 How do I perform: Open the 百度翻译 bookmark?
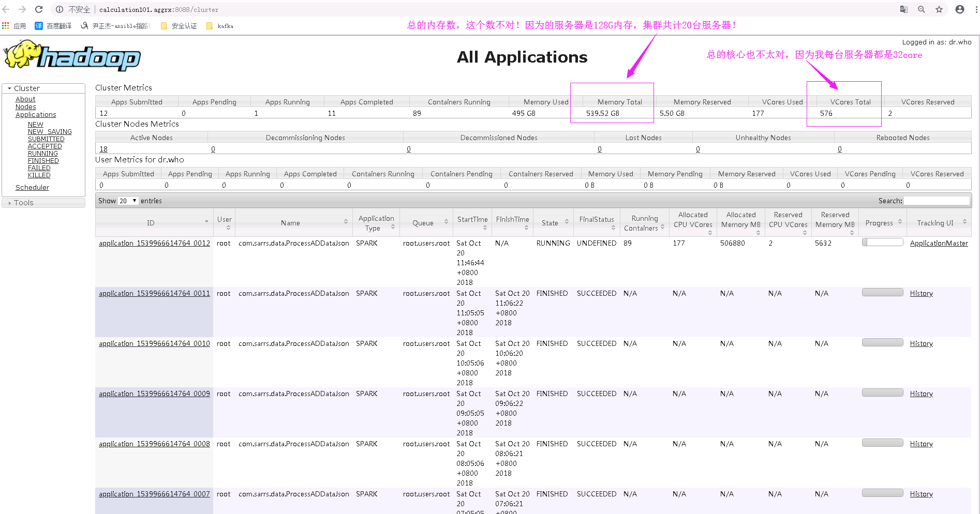[x=53, y=26]
